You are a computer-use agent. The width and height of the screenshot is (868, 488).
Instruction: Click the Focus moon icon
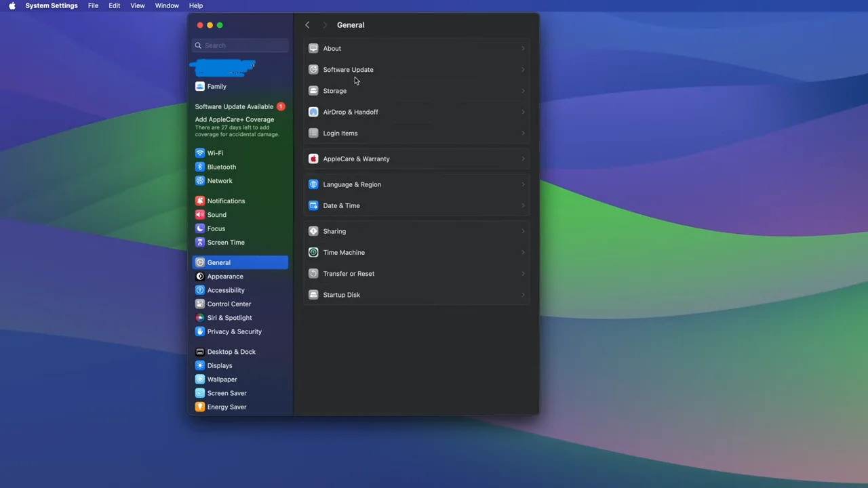pyautogui.click(x=200, y=228)
